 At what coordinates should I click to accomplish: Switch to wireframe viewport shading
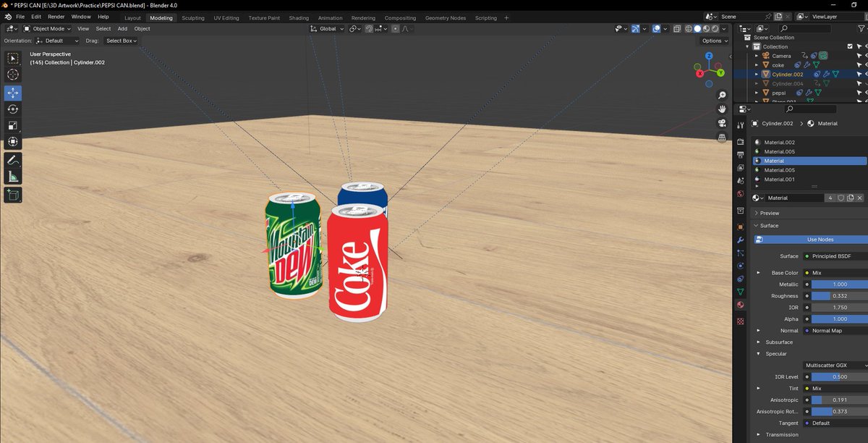coord(689,29)
